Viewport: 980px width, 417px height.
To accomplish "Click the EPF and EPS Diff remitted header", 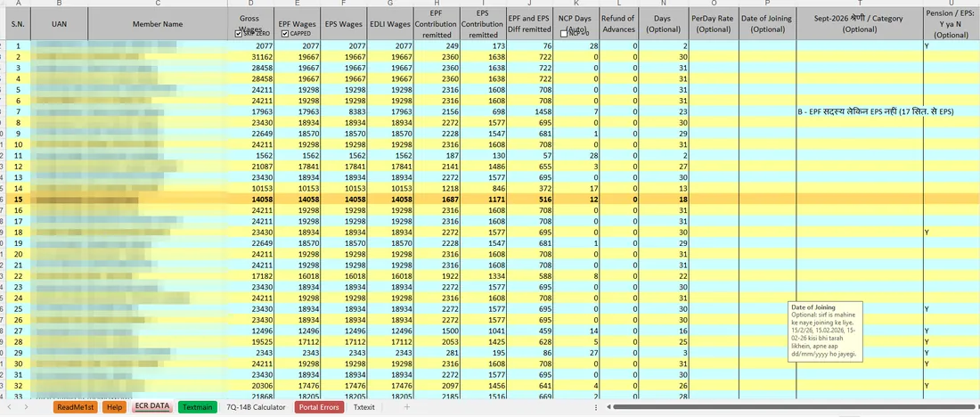I will point(529,24).
